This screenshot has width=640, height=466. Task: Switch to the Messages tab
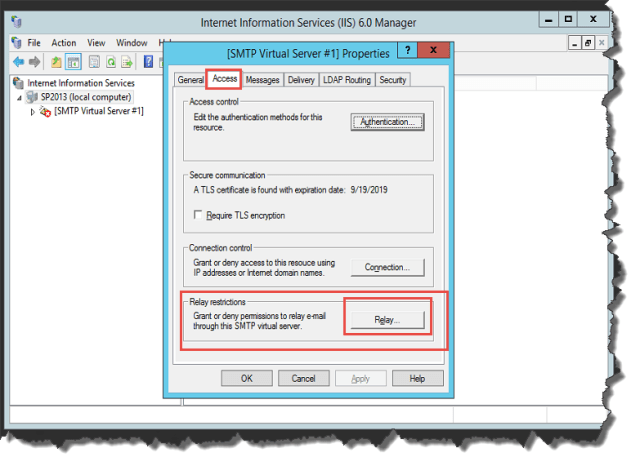pyautogui.click(x=262, y=80)
